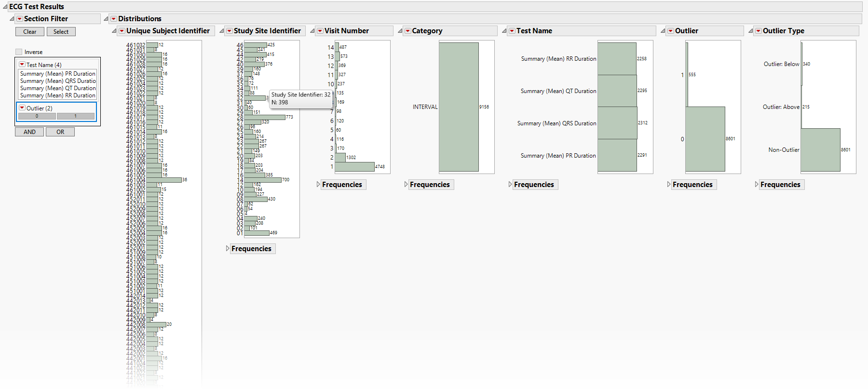Image resolution: width=868 pixels, height=389 pixels.
Task: Expand Frequencies under Outlier Type
Action: pyautogui.click(x=757, y=185)
